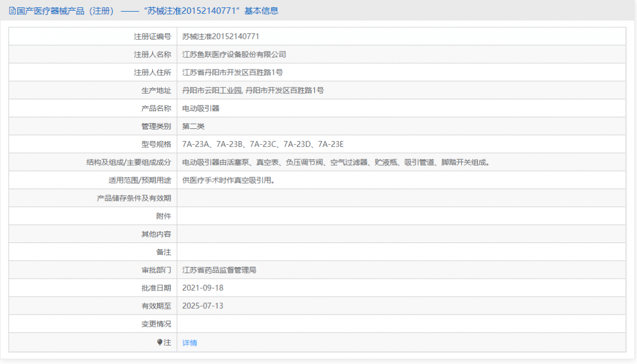Click the 其他内容 label
This screenshot has height=364, width=637.
pos(156,234)
